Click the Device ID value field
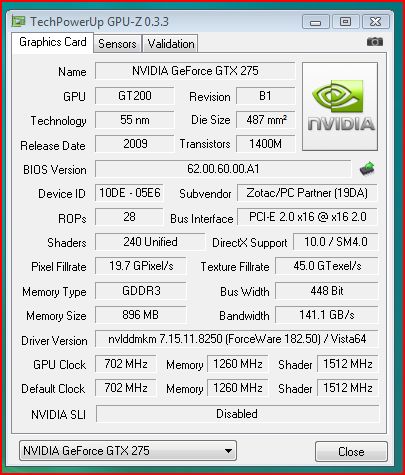 [129, 193]
